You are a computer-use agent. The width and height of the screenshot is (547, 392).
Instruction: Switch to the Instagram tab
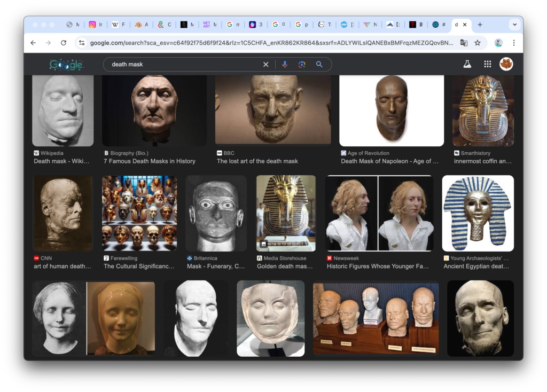coord(96,25)
